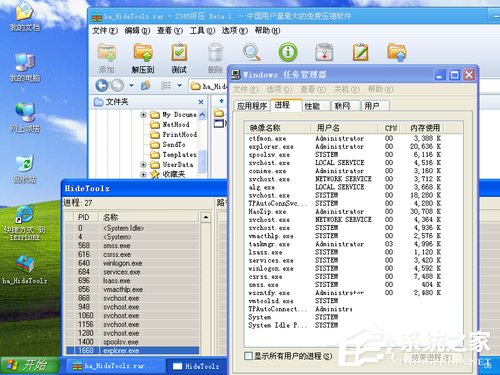Click the Repair first-aid kit icon
The image size is (500, 375).
point(324,52)
